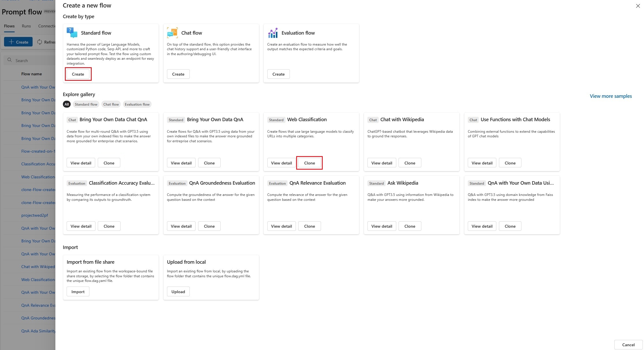Create a new Standard flow
This screenshot has width=644, height=350.
(x=78, y=74)
